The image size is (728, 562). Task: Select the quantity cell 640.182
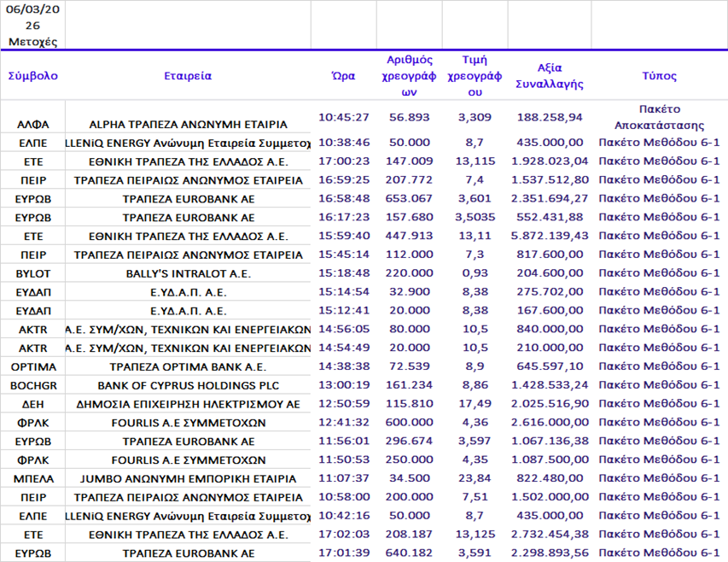pyautogui.click(x=409, y=553)
